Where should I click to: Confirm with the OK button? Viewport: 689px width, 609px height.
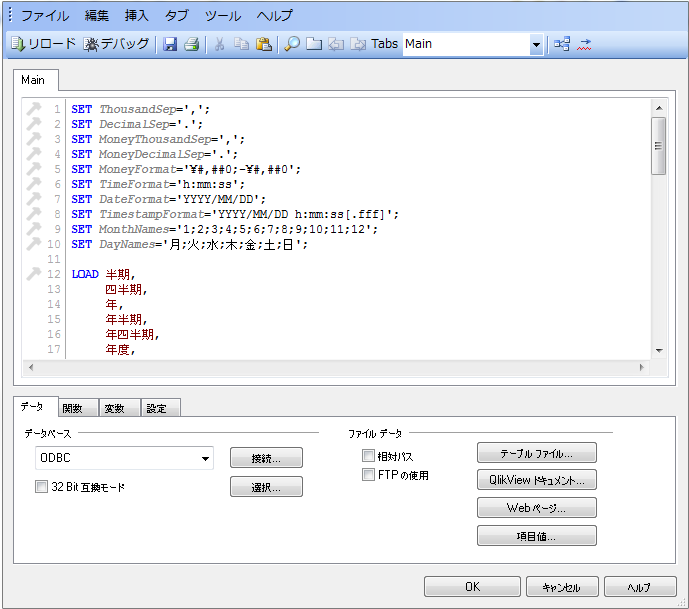(x=472, y=587)
